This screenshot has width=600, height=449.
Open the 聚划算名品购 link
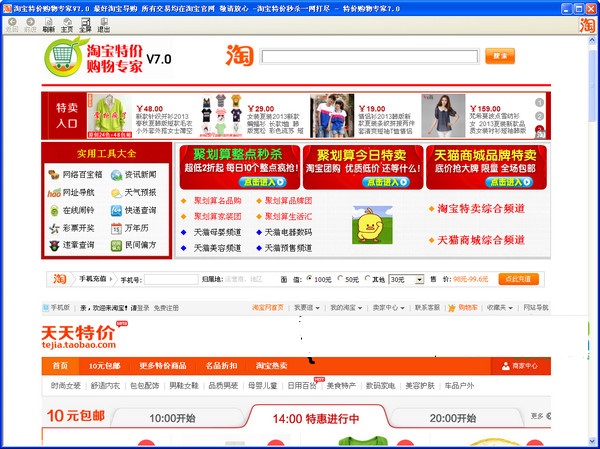[x=217, y=201]
